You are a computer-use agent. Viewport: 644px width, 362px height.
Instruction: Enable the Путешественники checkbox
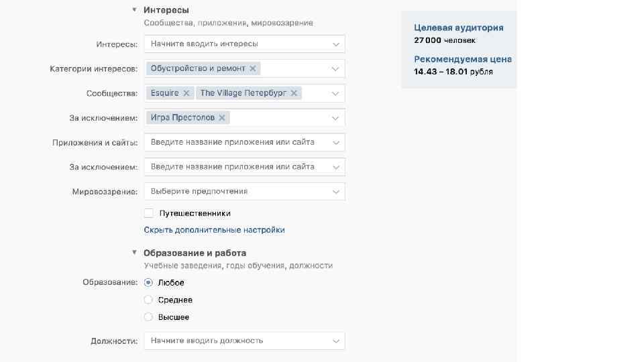pyautogui.click(x=149, y=213)
